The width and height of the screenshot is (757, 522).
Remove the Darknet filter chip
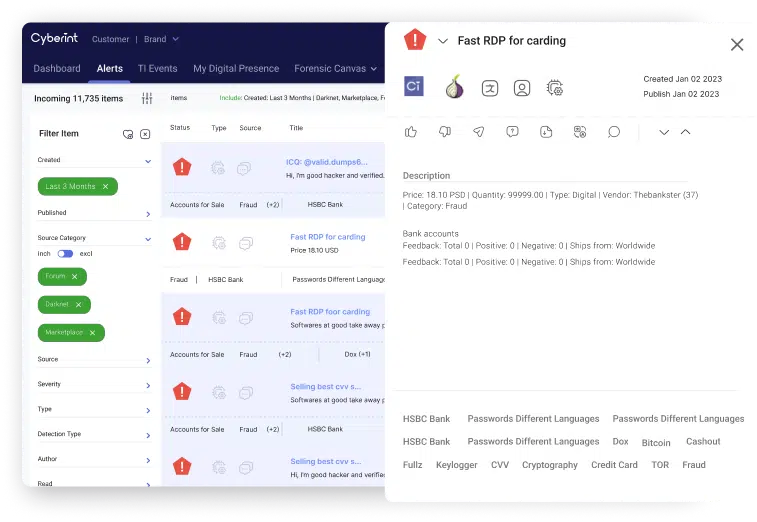[78, 305]
